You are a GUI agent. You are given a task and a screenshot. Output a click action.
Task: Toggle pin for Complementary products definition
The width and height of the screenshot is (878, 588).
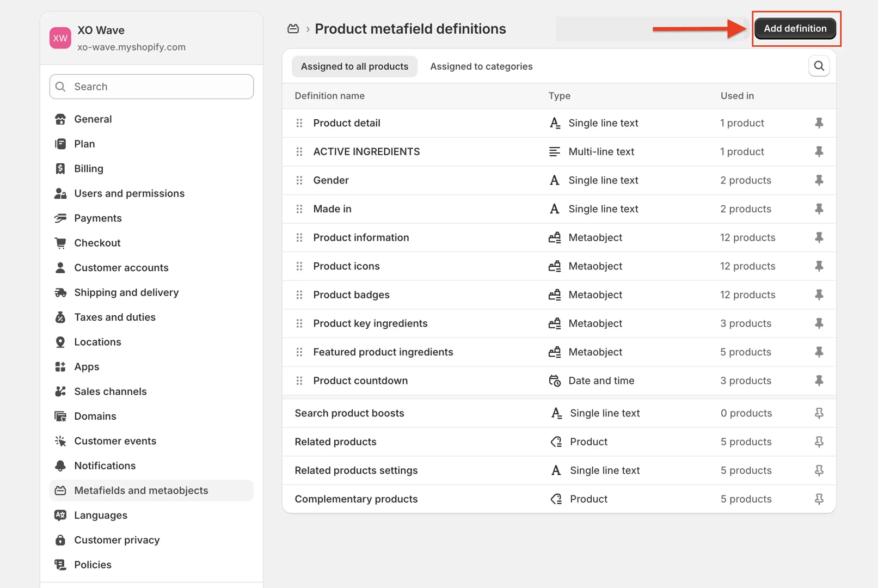pyautogui.click(x=819, y=499)
